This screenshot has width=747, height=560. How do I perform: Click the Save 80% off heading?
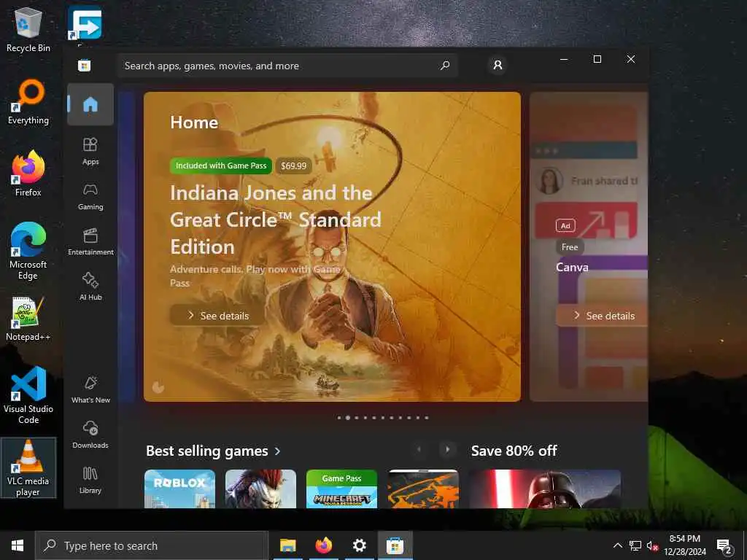514,451
